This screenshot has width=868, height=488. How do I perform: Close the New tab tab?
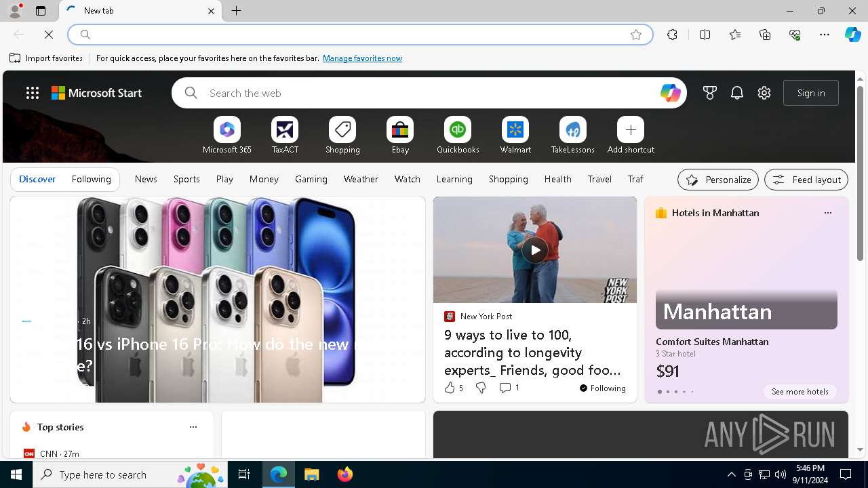pos(211,11)
